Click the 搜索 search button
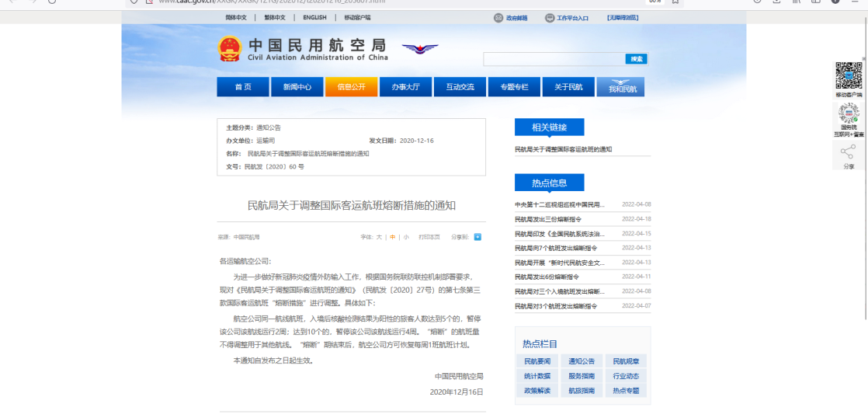The image size is (868, 418). (x=637, y=59)
